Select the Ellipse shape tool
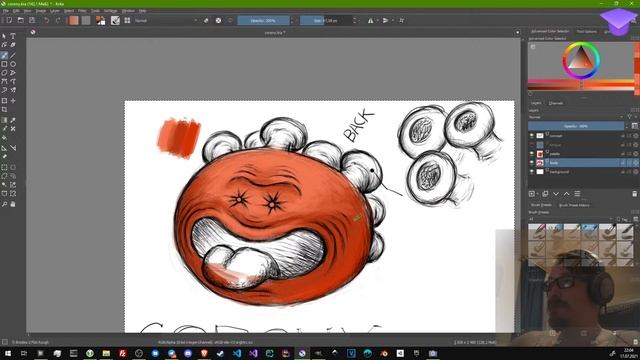This screenshot has height=360, width=640. (x=13, y=64)
